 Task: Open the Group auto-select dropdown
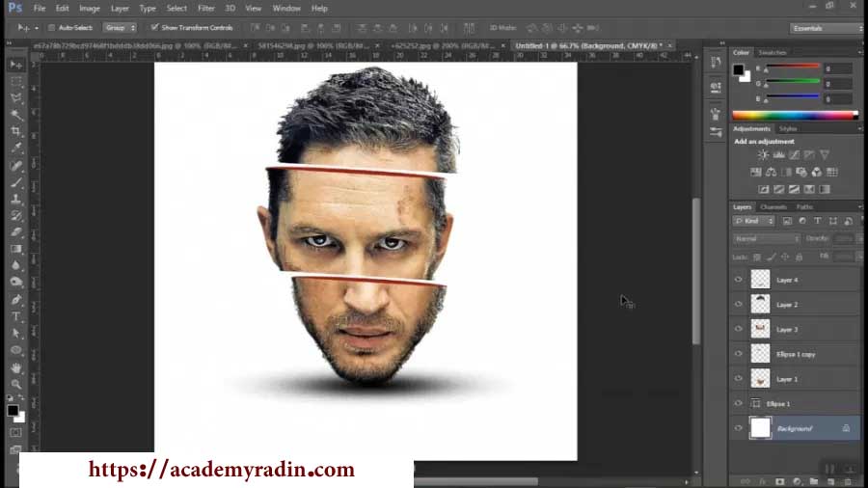coord(121,28)
